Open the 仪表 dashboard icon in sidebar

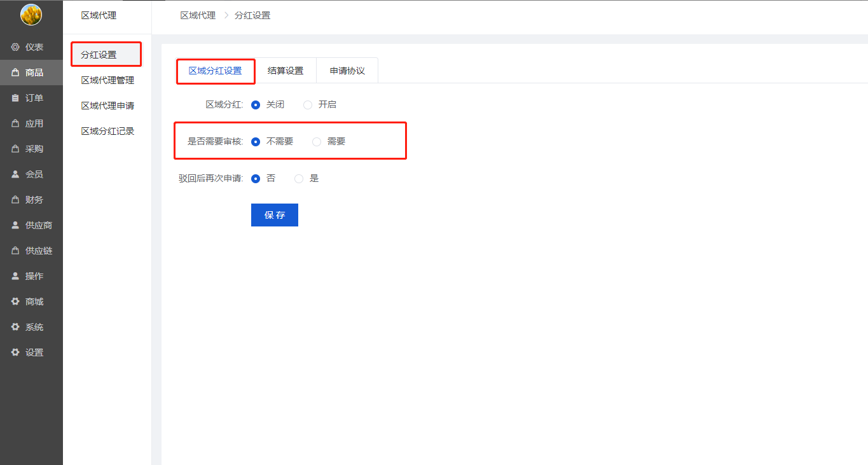(x=16, y=47)
